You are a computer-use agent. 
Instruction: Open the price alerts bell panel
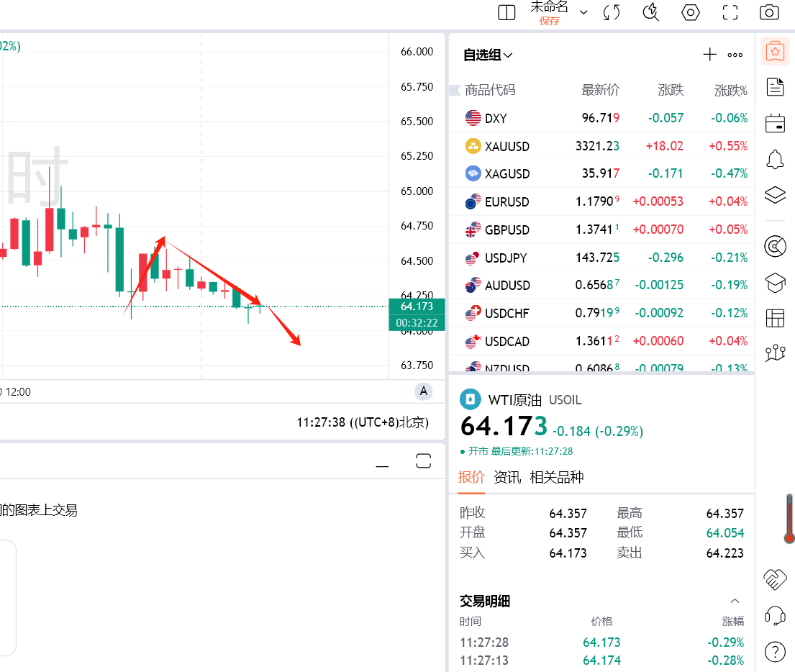pos(775,159)
